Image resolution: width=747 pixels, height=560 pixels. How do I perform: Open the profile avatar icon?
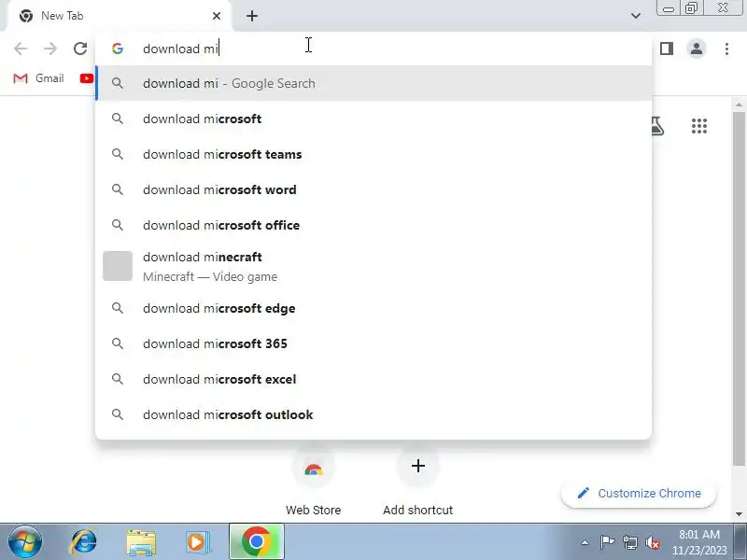[x=696, y=49]
